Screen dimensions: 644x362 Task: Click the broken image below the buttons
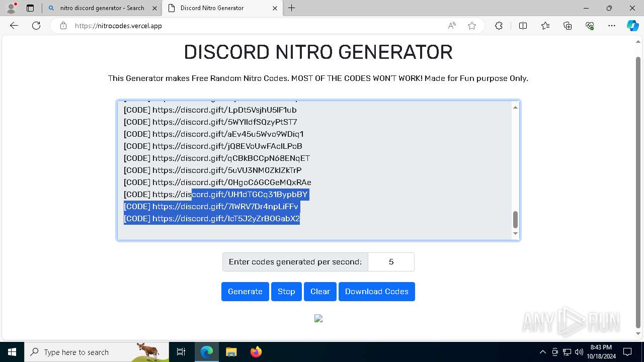318,318
